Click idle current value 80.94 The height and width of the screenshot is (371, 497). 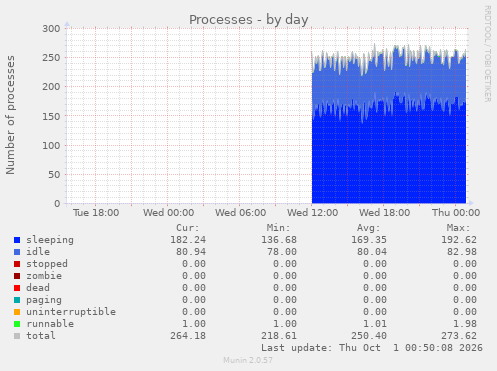pos(191,252)
